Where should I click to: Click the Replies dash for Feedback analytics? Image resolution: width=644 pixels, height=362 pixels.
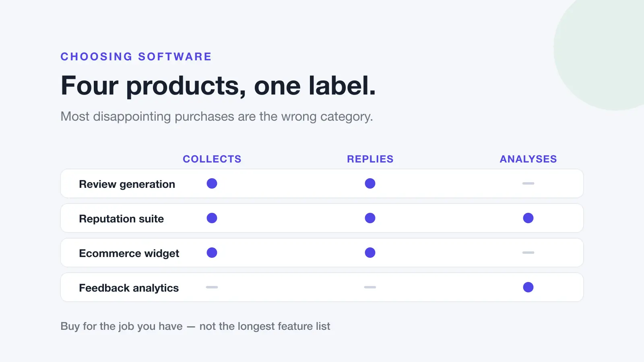point(370,287)
